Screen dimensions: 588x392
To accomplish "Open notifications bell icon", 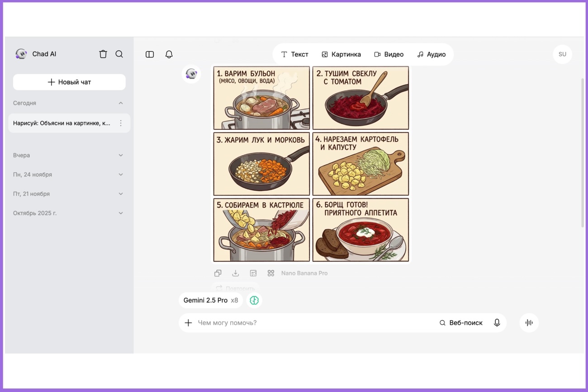I will [x=169, y=54].
